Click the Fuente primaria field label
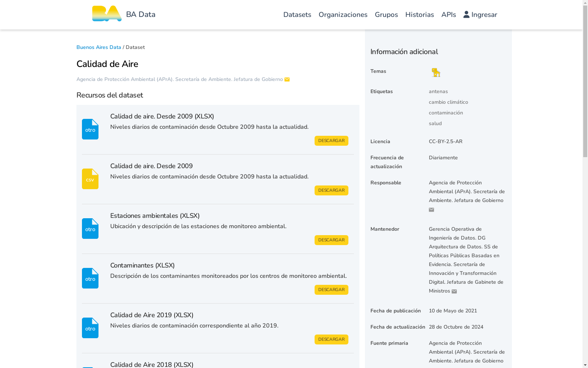588x368 pixels. click(x=389, y=343)
